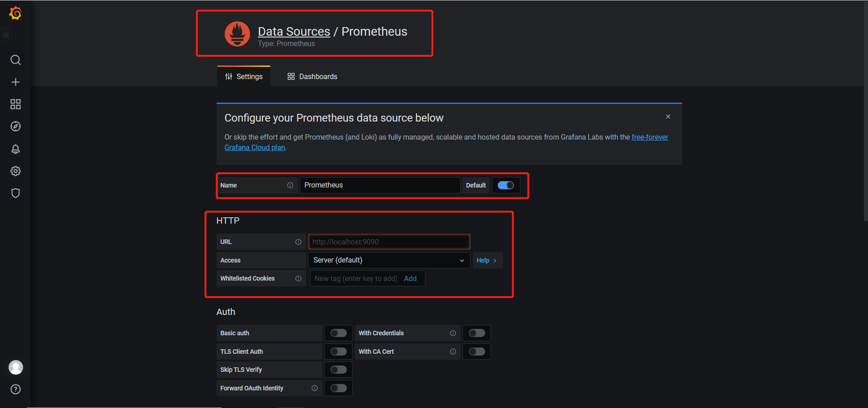Open the Server Admin shield icon
Viewport: 868px width, 408px height.
(15, 193)
